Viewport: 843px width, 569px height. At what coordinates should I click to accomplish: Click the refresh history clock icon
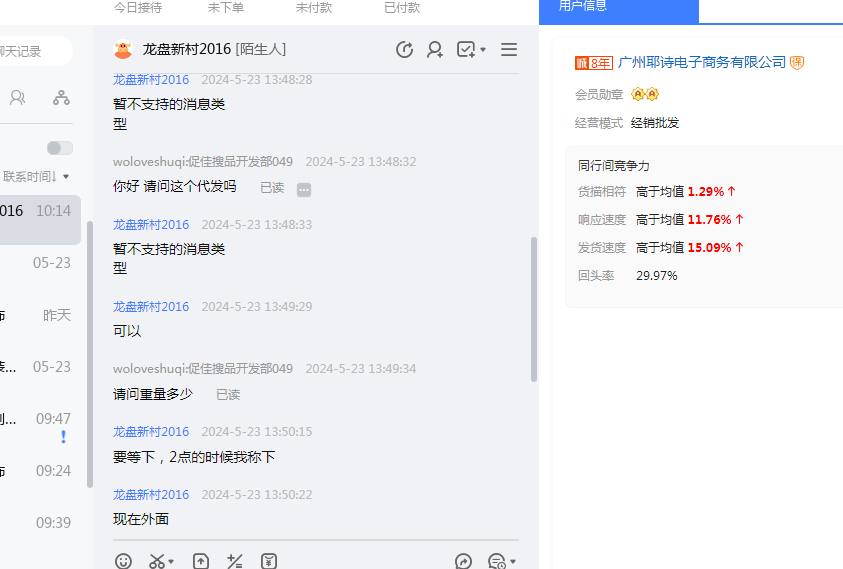tap(404, 49)
